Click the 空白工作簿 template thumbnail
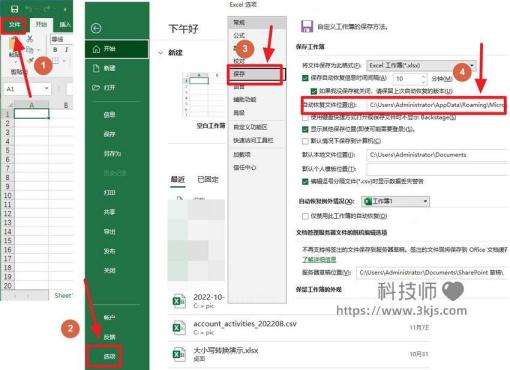510x370 pixels. (204, 95)
